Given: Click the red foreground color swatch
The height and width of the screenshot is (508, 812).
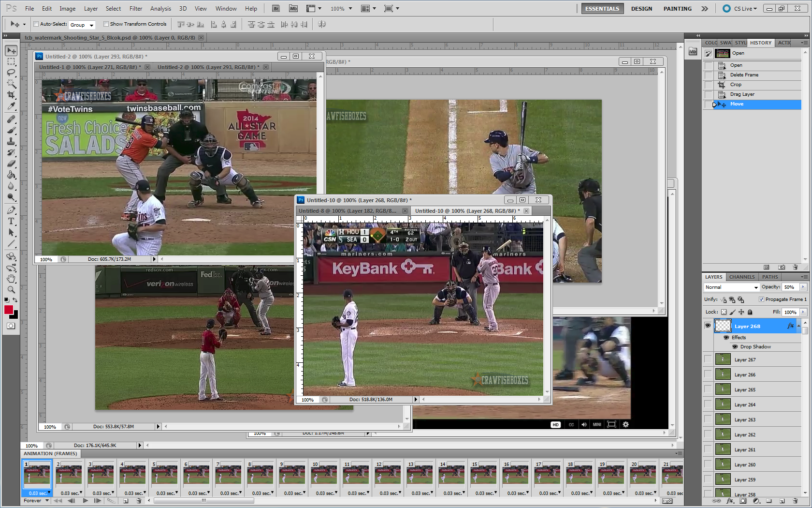Looking at the screenshot, I should pos(8,310).
